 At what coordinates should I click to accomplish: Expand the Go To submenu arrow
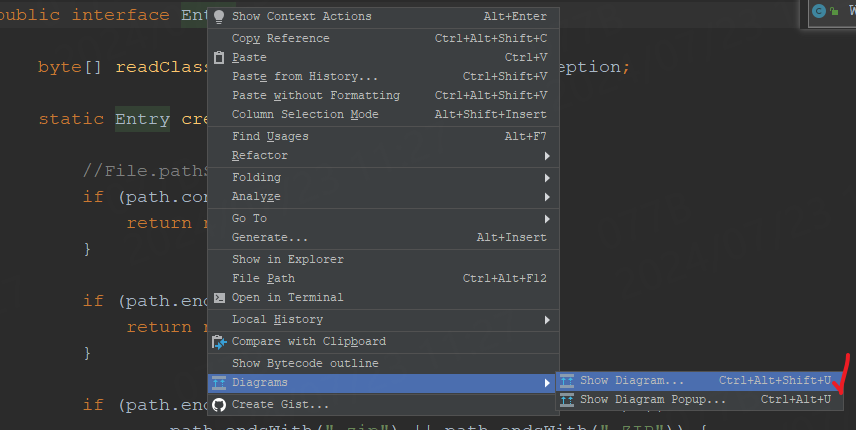tap(547, 219)
